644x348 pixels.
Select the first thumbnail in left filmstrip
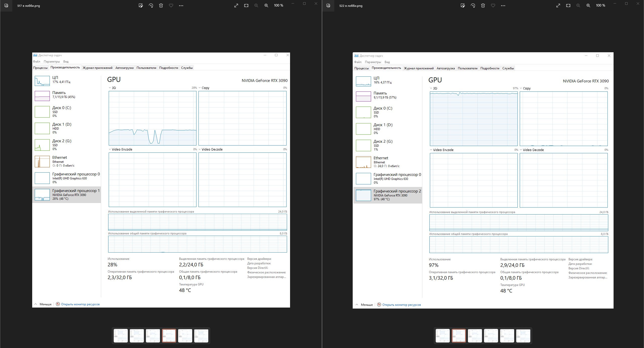(121, 336)
